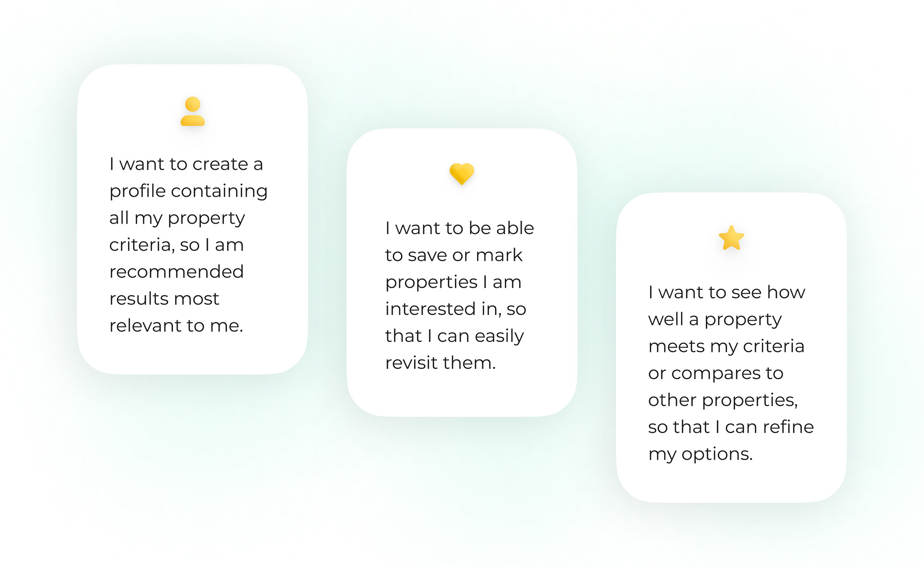Select the card about creating a profile
Viewport: 924px width, 567px height.
192,219
